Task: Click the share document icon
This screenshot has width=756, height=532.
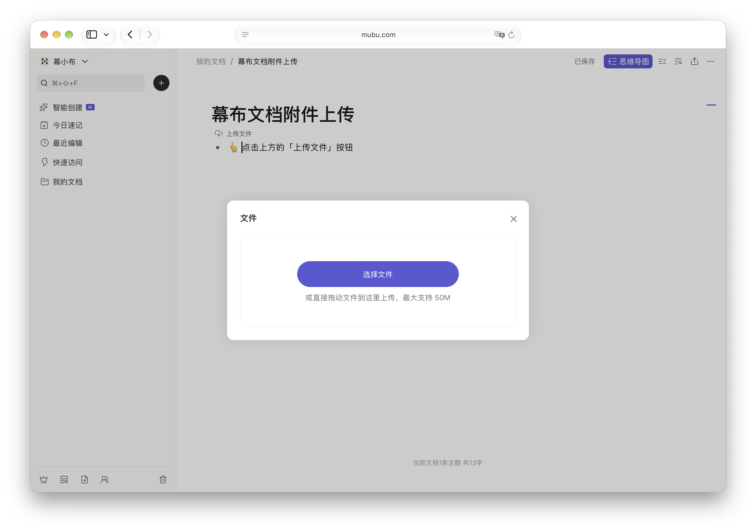Action: click(x=694, y=61)
